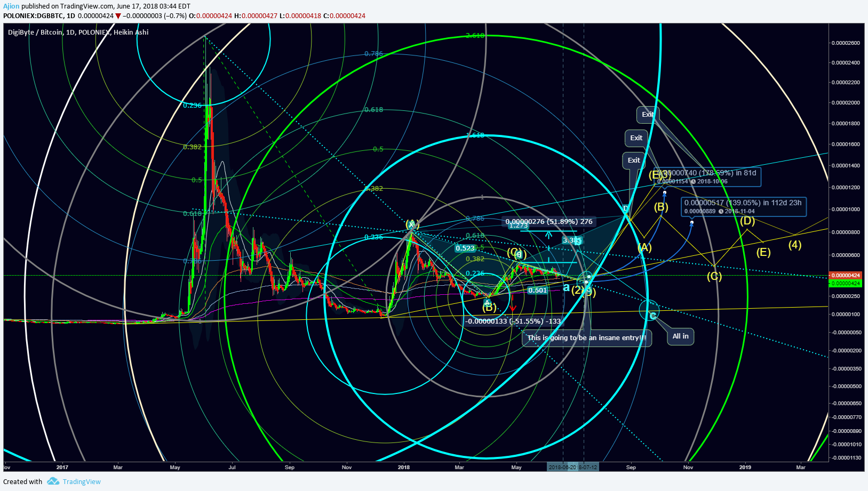Click 0.00001800 on the price scale
The width and height of the screenshot is (868, 491).
(846, 124)
